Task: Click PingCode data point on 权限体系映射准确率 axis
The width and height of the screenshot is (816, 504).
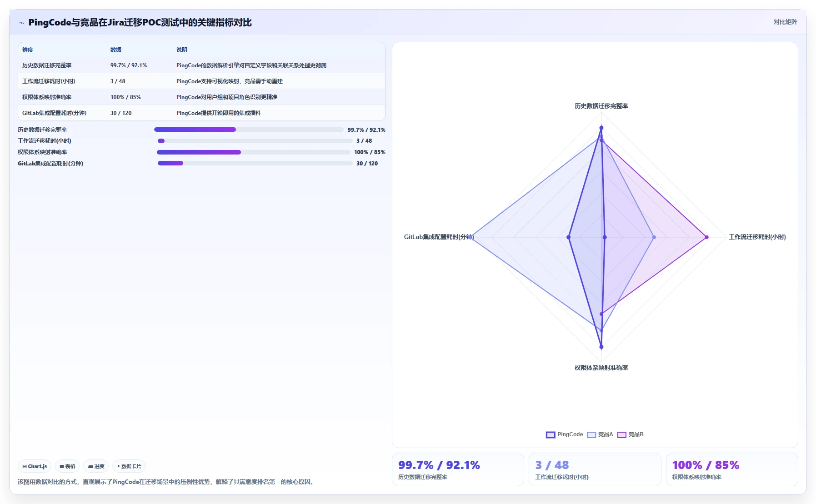Action: point(601,347)
